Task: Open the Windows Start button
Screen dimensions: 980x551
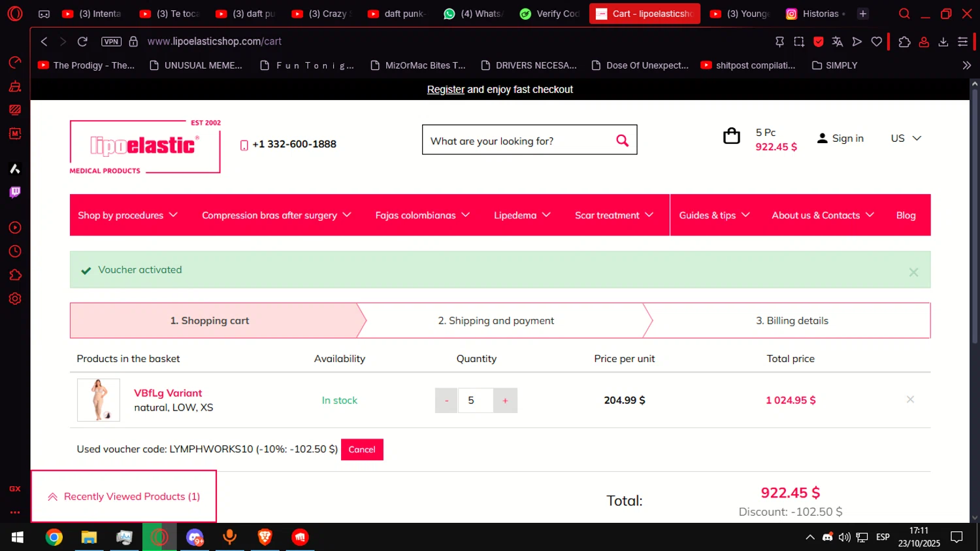Action: [18, 537]
